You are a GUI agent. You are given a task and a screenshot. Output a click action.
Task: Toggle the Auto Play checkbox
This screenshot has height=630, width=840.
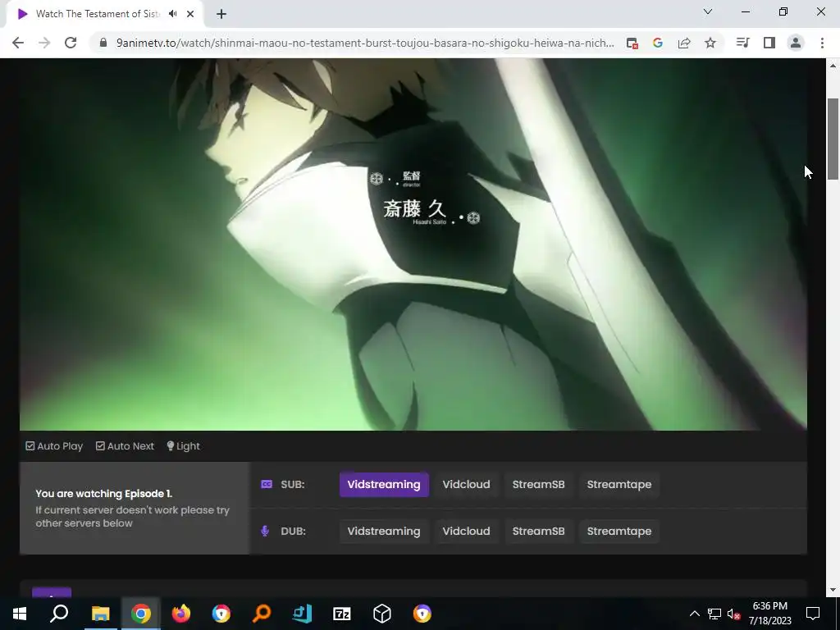54,446
